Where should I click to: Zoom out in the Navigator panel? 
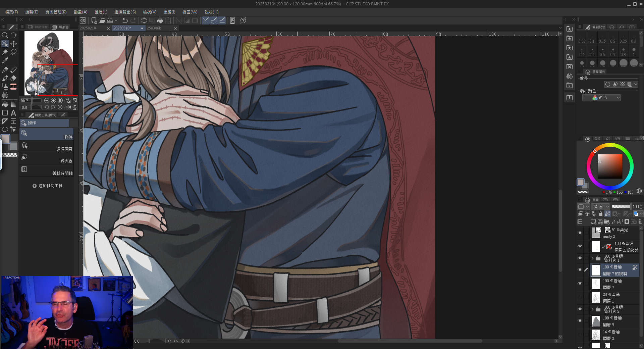click(47, 100)
